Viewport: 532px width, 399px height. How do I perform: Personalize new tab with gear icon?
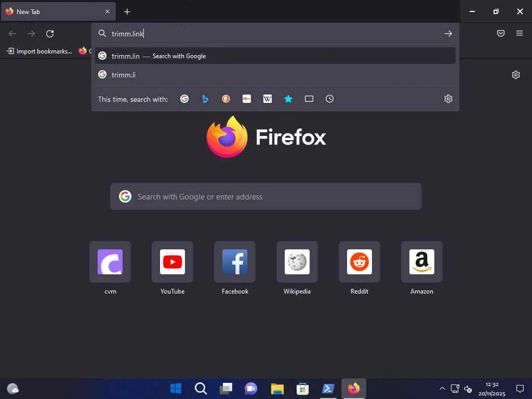pos(515,75)
